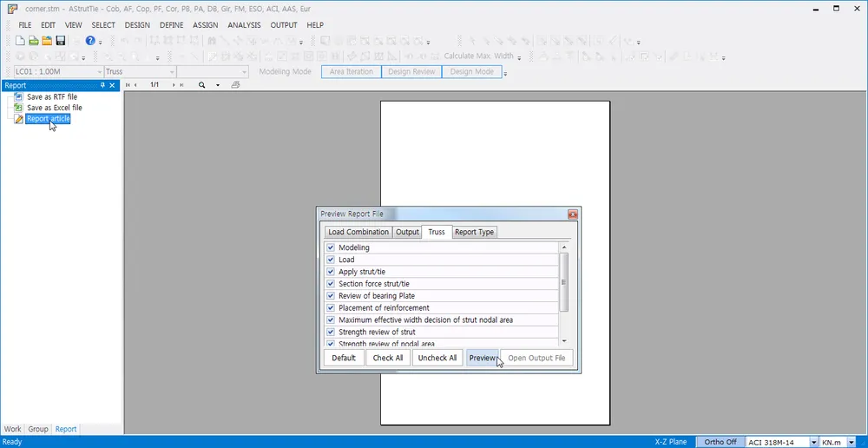This screenshot has width=868, height=448.
Task: Go to last report page
Action: 181,85
